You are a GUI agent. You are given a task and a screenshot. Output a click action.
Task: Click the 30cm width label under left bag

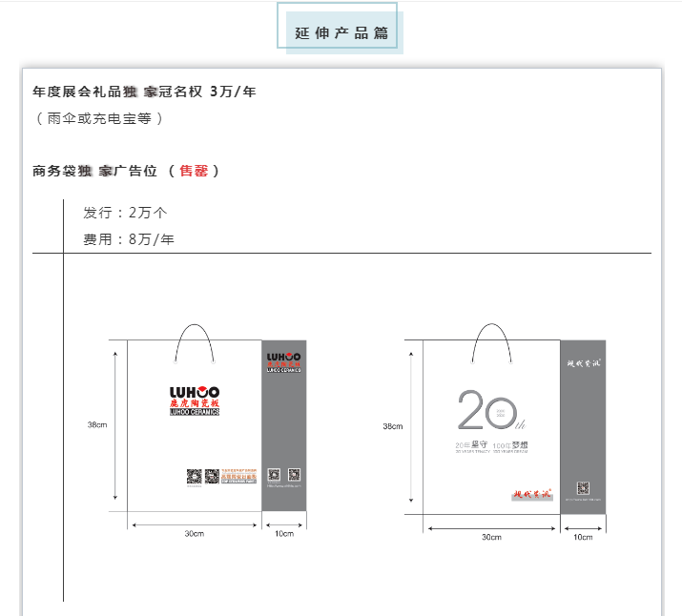point(195,533)
